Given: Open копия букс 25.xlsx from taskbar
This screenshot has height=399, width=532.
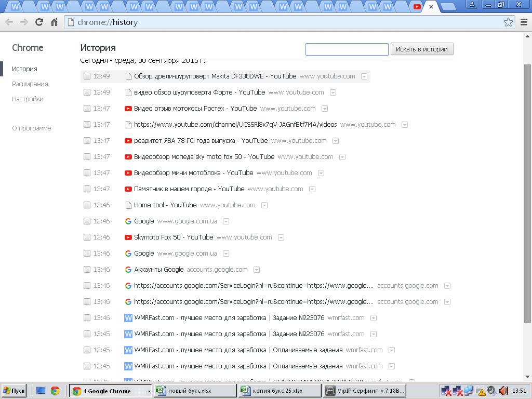Looking at the screenshot, I should pyautogui.click(x=280, y=391).
